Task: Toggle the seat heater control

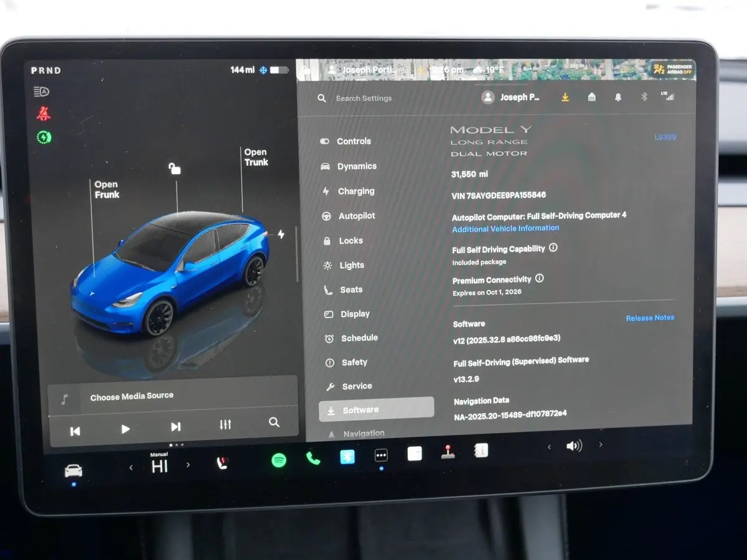Action: [x=222, y=463]
